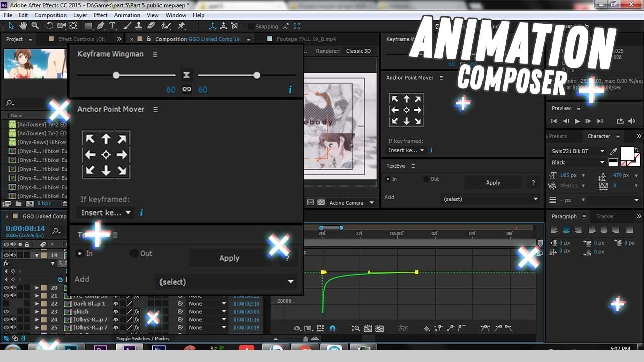Switch to the Tracker tab
Image resolution: width=644 pixels, height=362 pixels.
(x=605, y=217)
